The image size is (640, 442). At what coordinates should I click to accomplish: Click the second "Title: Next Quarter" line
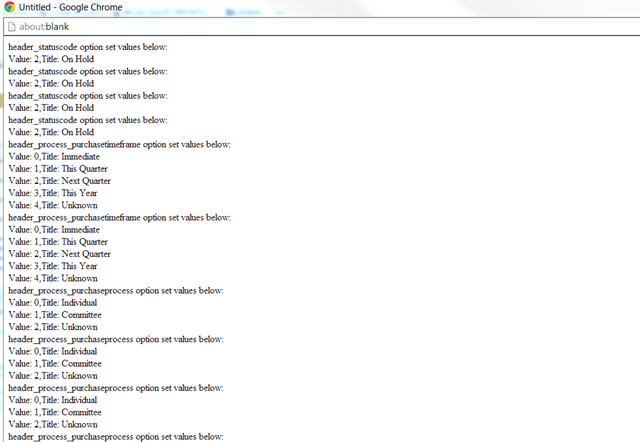tap(59, 254)
